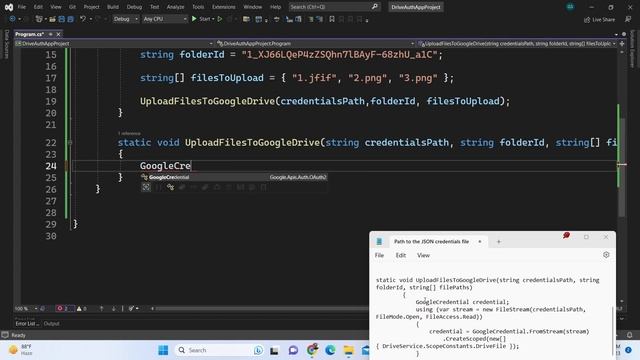Close the Notepad credentials file tab

pos(480,242)
